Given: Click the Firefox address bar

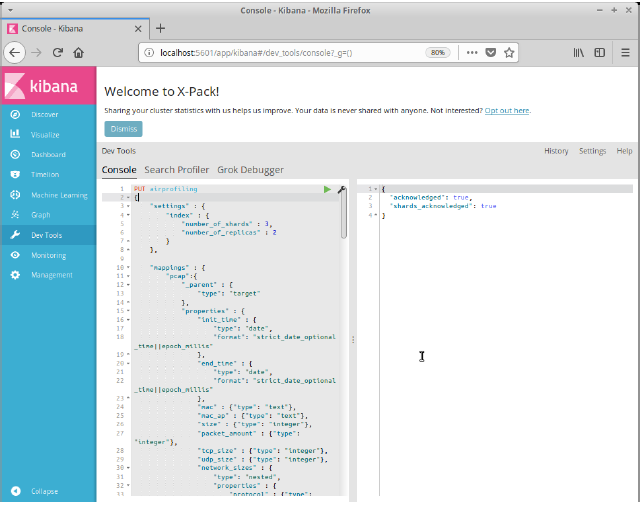Looking at the screenshot, I should tap(280, 52).
